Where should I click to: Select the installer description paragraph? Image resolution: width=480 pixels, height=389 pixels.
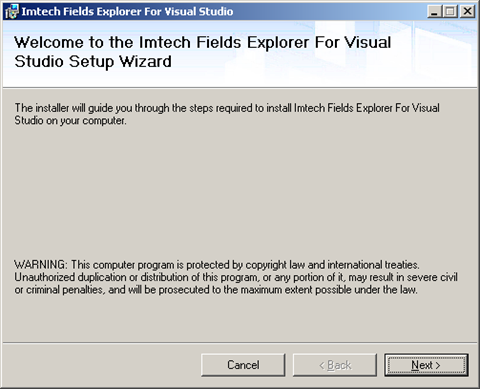[227, 114]
